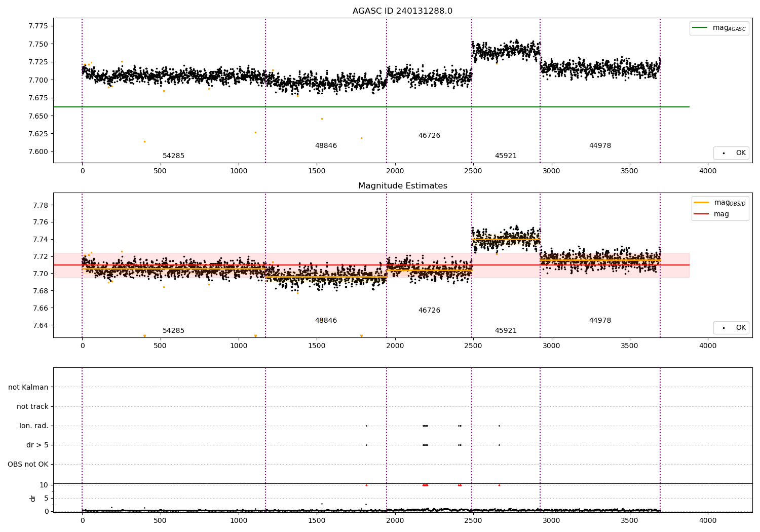This screenshot has height=532, width=760.
Task: Click obsid label 48846 in the top plot
Action: click(x=326, y=145)
